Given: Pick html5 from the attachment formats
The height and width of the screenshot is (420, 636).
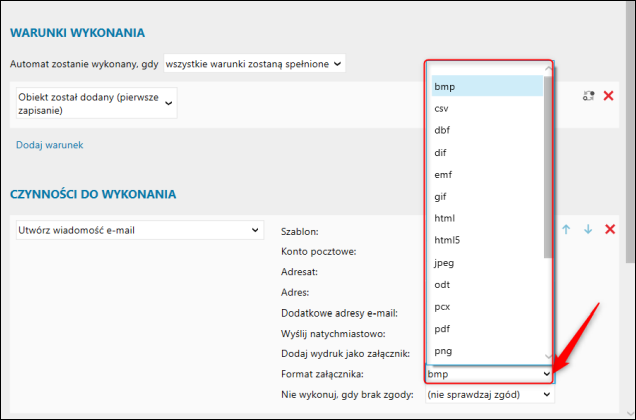Looking at the screenshot, I should pos(447,240).
